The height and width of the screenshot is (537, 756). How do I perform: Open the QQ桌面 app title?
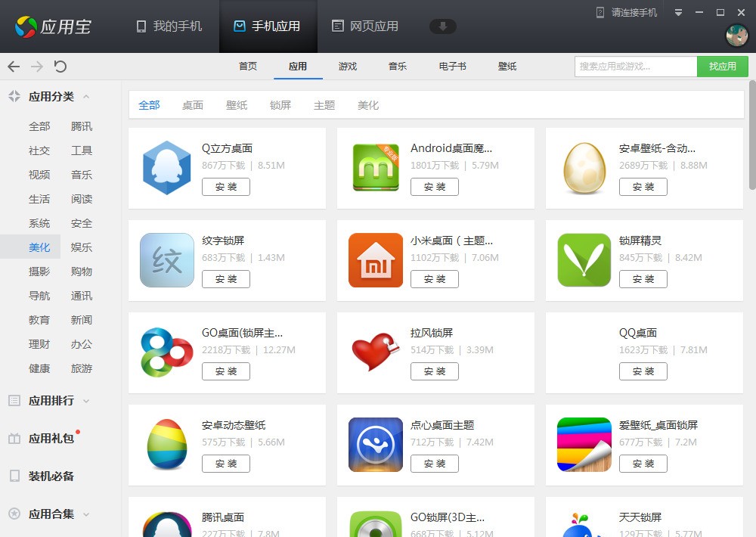(x=638, y=333)
